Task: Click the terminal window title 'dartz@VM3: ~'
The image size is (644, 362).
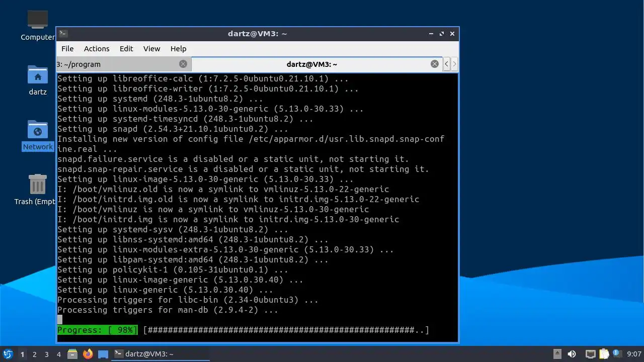Action: 257,34
